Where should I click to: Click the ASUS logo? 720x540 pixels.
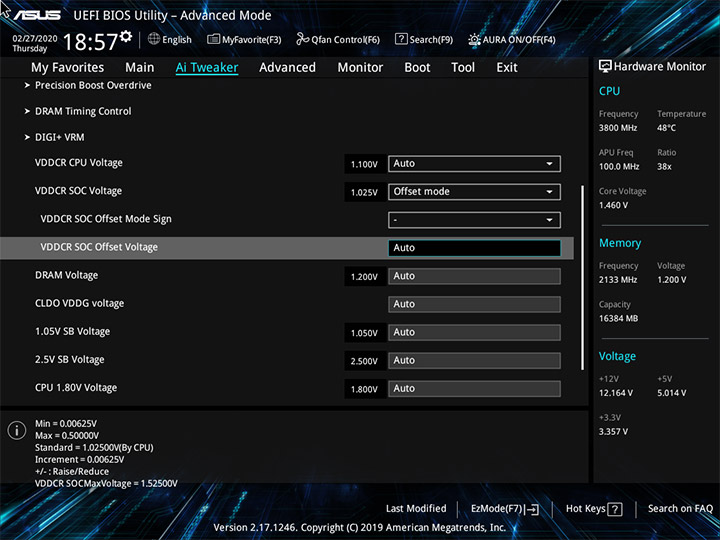click(x=37, y=15)
